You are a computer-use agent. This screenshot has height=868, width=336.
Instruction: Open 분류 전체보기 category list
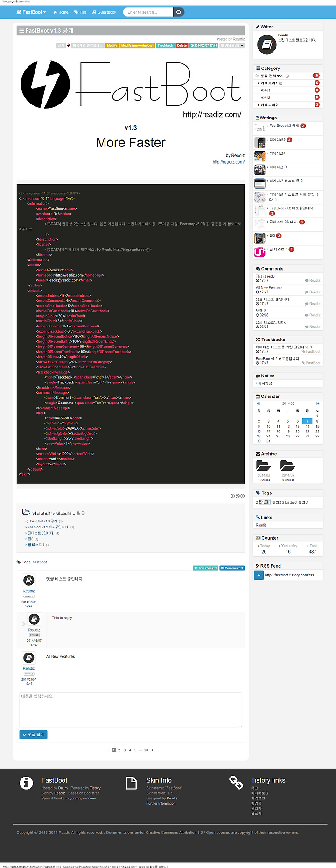coord(272,76)
